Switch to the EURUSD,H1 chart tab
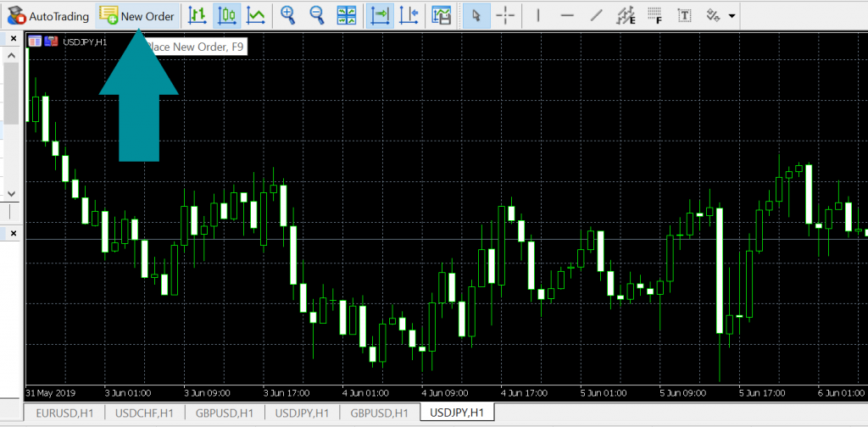Screen dimensions: 868x427 (65, 413)
